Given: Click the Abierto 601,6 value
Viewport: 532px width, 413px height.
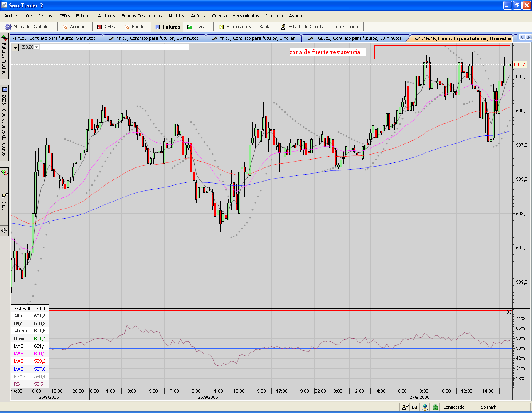Looking at the screenshot, I should 40,331.
